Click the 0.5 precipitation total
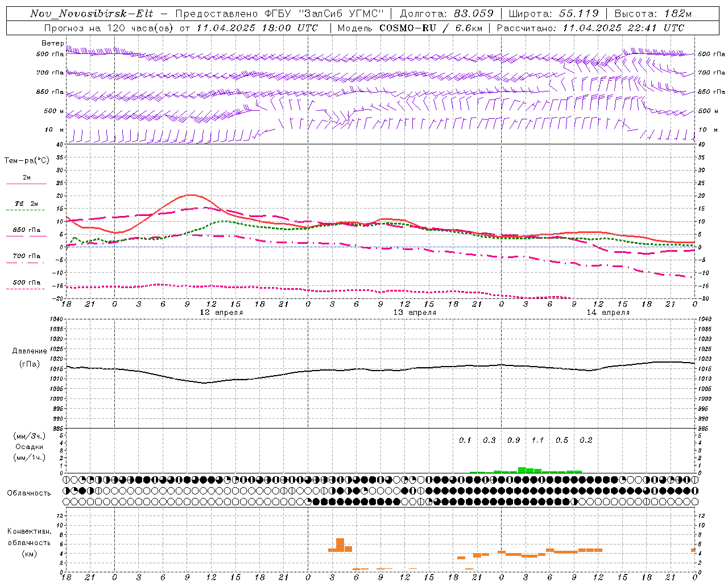Screen dimensions: 728x582 click(x=562, y=440)
